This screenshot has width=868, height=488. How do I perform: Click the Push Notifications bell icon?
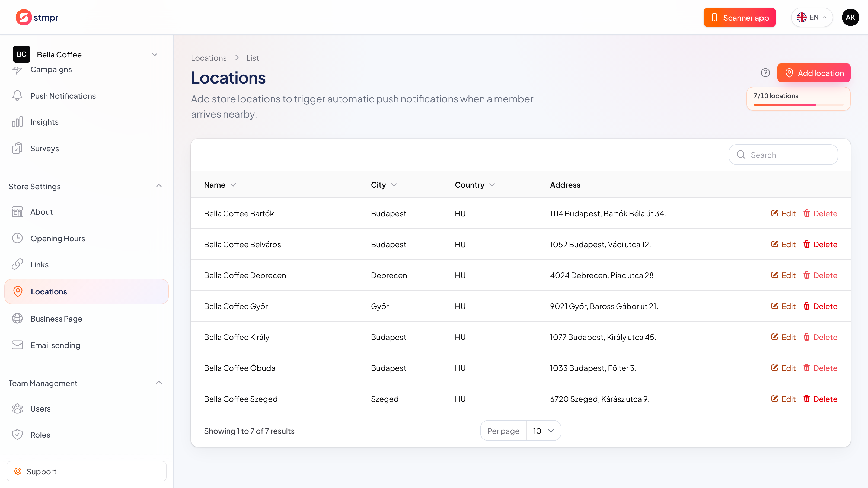pos(17,96)
